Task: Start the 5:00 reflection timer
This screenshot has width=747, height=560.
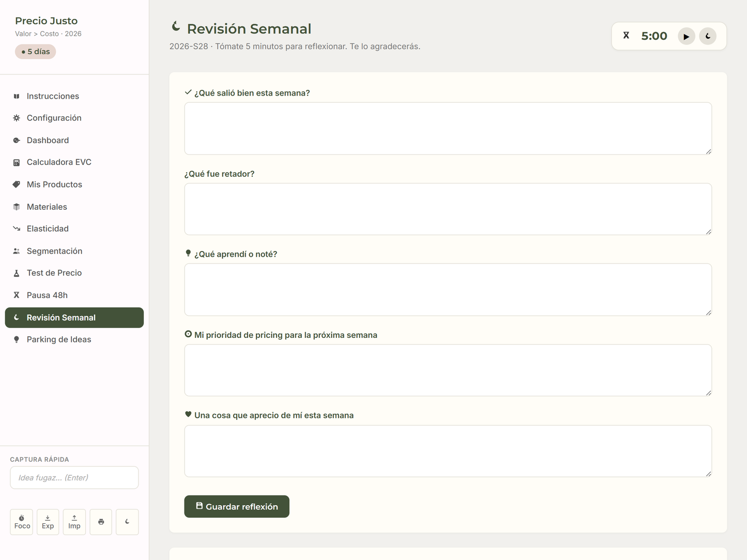Action: (687, 36)
